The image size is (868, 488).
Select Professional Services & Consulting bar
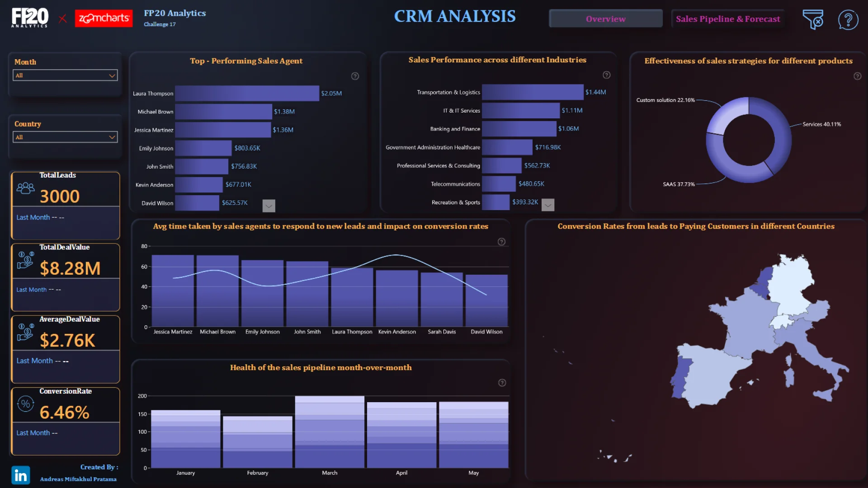[502, 165]
